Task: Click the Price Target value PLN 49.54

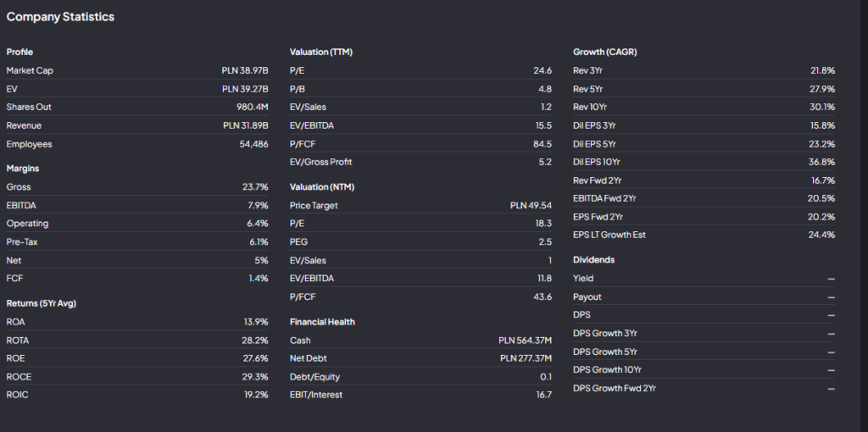Action: [531, 205]
